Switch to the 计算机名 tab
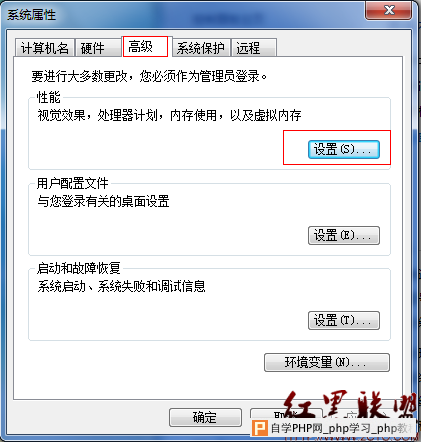The width and height of the screenshot is (421, 442). 44,48
